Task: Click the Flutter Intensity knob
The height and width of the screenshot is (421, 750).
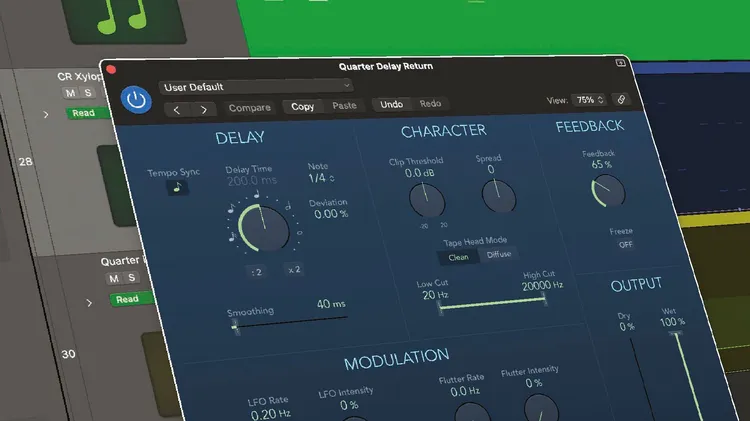Action: pos(541,408)
